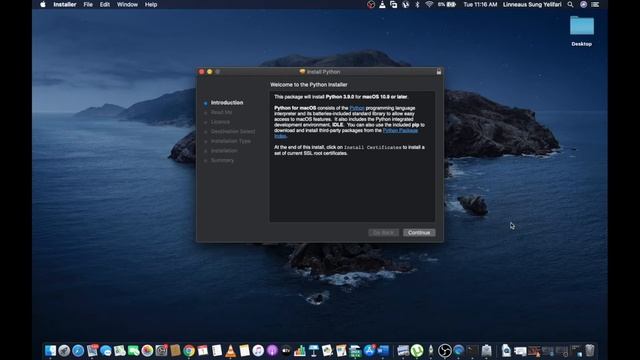The image size is (640, 360).
Task: Open Music app from the dock
Action: point(258,351)
